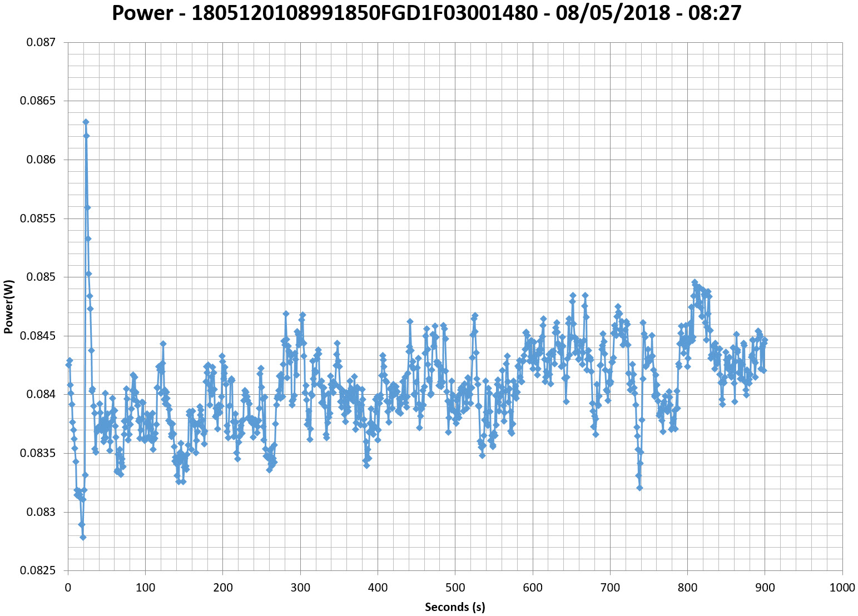
Task: Click the 0.0845 y-axis tick label
Action: (38, 336)
